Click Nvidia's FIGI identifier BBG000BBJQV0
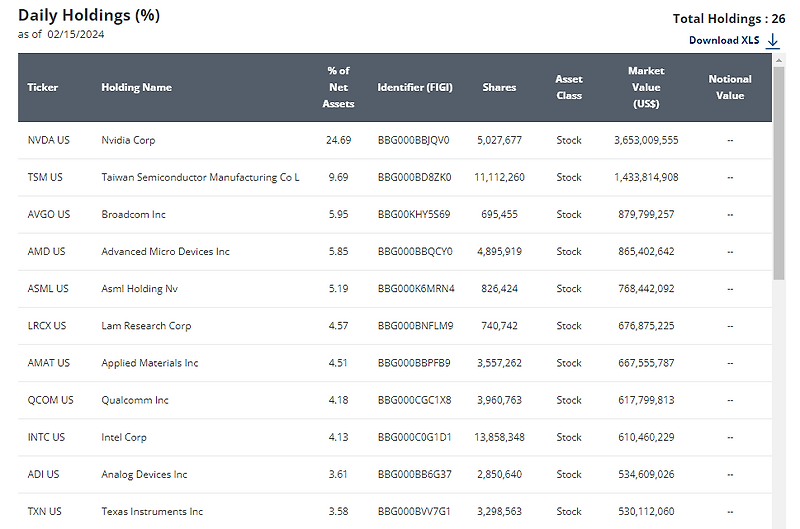Viewport: 800px width, 529px height. click(x=414, y=140)
